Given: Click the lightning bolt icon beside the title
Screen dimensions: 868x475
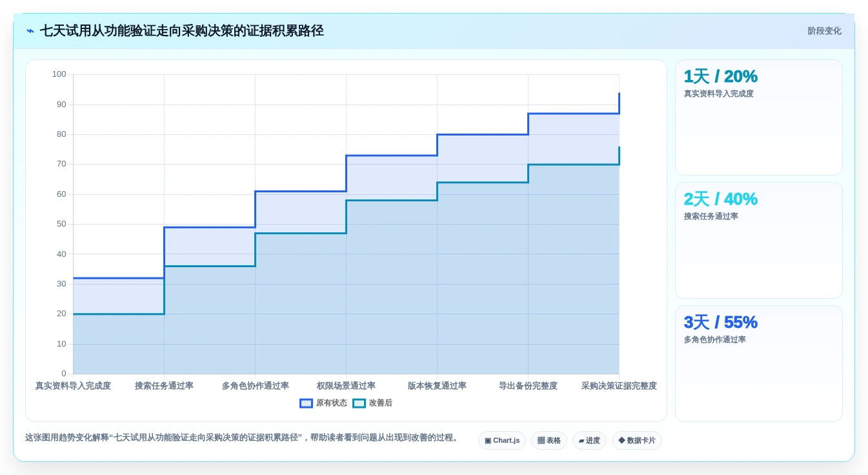Looking at the screenshot, I should (30, 31).
